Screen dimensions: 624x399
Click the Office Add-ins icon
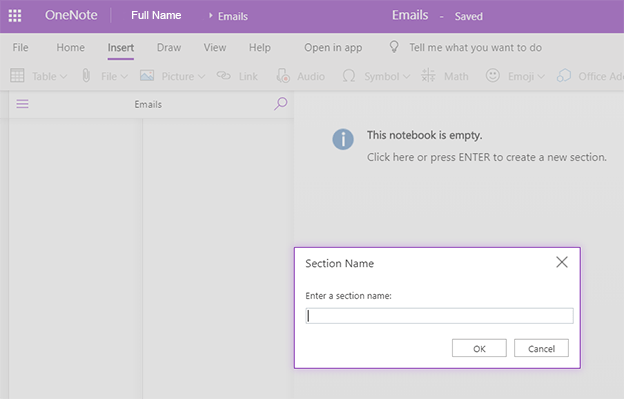pos(564,75)
